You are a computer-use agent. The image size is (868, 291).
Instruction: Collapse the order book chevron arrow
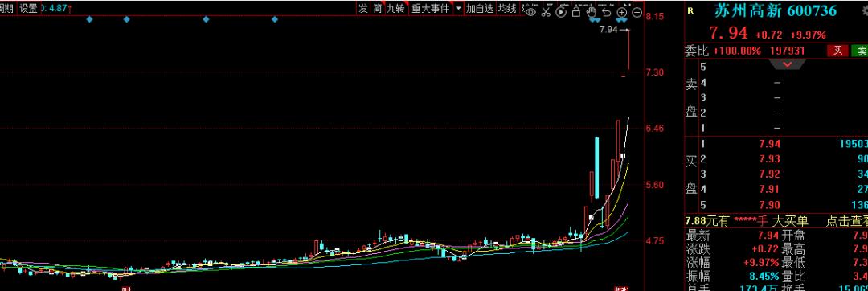tap(787, 64)
